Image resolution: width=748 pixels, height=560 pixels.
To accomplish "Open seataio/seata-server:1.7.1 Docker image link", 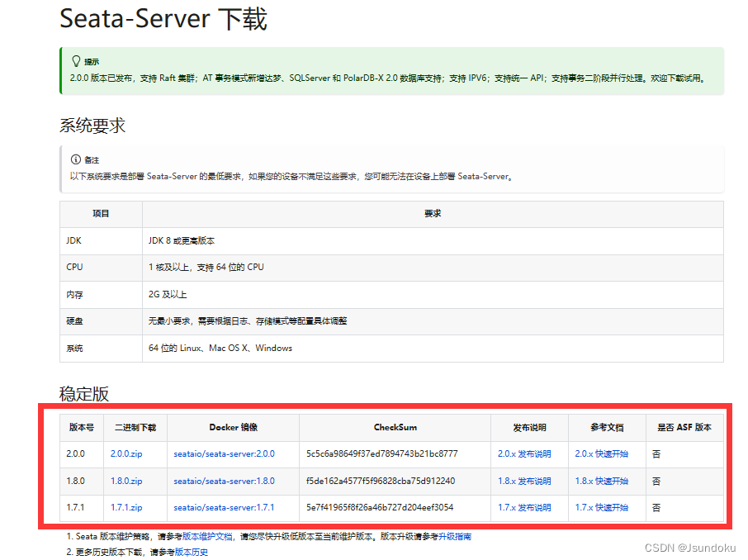I will (x=225, y=508).
